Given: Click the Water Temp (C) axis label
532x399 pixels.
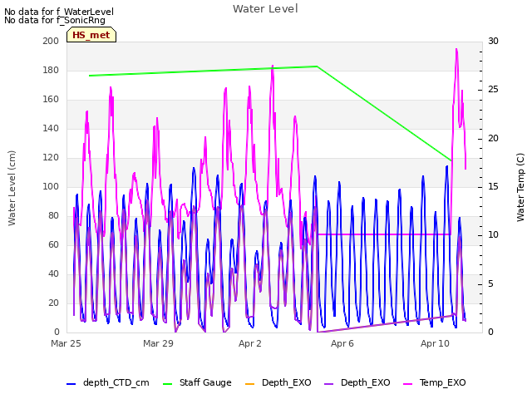Looking at the screenshot, I should coord(520,187).
